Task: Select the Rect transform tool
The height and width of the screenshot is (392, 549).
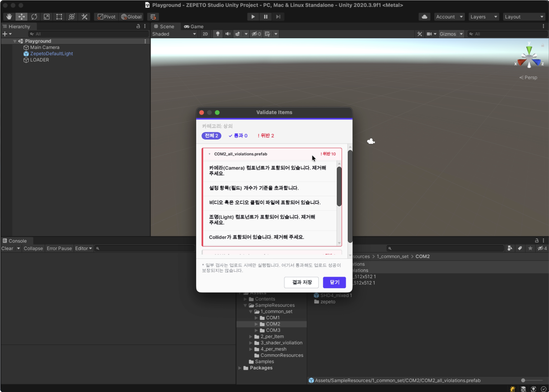Action: 59,17
